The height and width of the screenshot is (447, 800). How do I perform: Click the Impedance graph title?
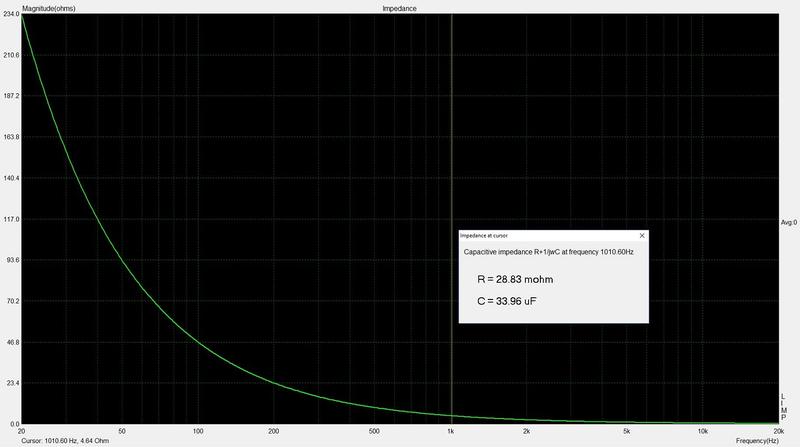coord(399,9)
